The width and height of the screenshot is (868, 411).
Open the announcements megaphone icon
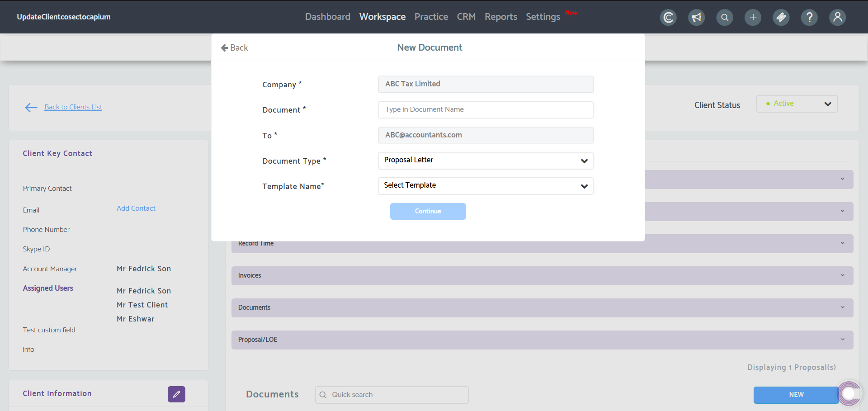697,17
